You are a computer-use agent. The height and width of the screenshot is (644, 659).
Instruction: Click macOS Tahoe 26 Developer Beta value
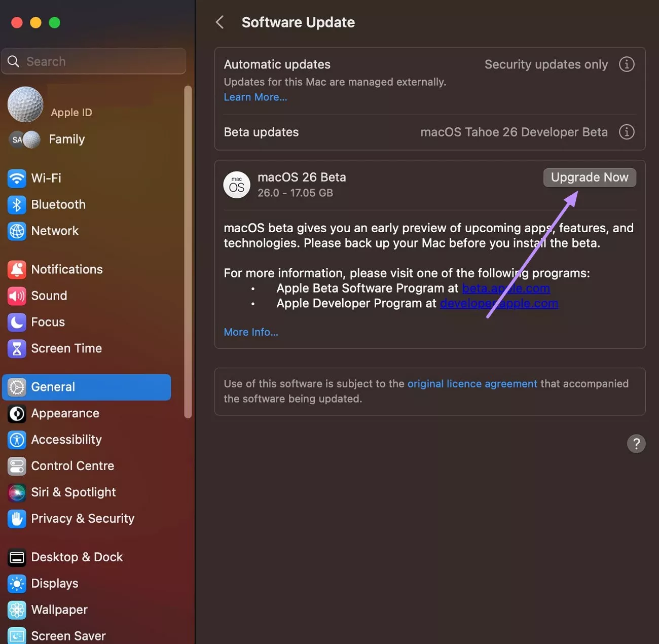coord(514,132)
